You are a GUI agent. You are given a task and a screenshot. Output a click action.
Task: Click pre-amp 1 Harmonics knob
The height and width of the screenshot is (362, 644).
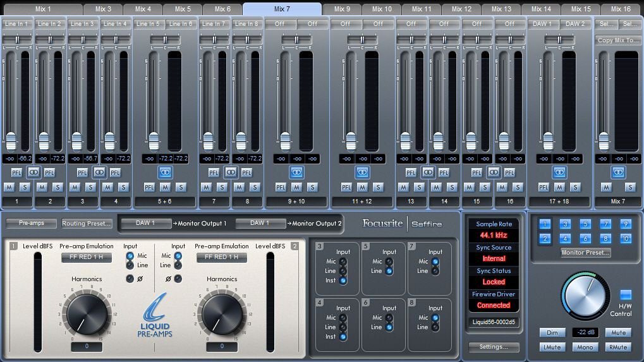click(x=87, y=314)
